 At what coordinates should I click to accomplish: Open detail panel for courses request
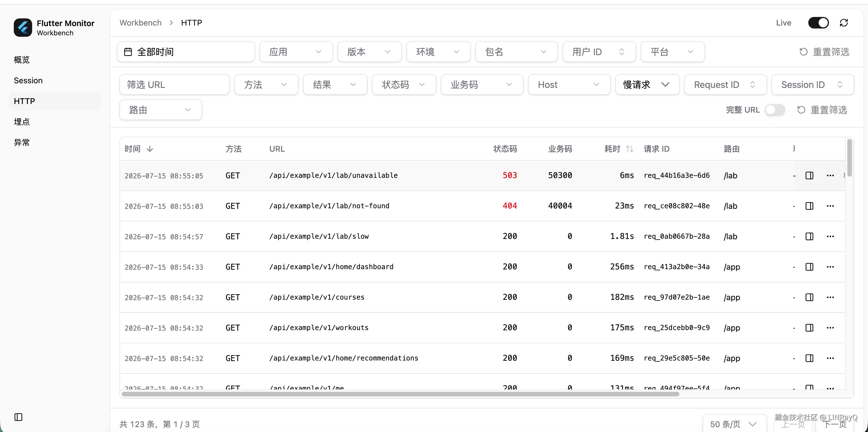pos(809,297)
